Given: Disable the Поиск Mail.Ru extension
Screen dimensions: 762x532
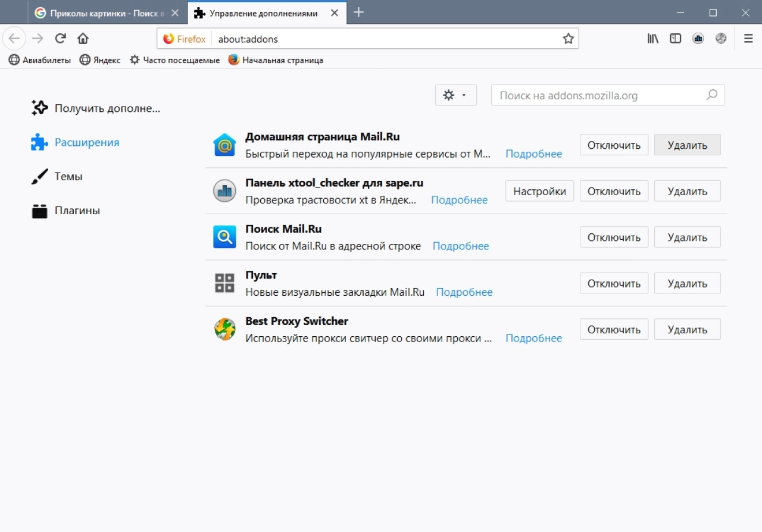Looking at the screenshot, I should point(614,237).
